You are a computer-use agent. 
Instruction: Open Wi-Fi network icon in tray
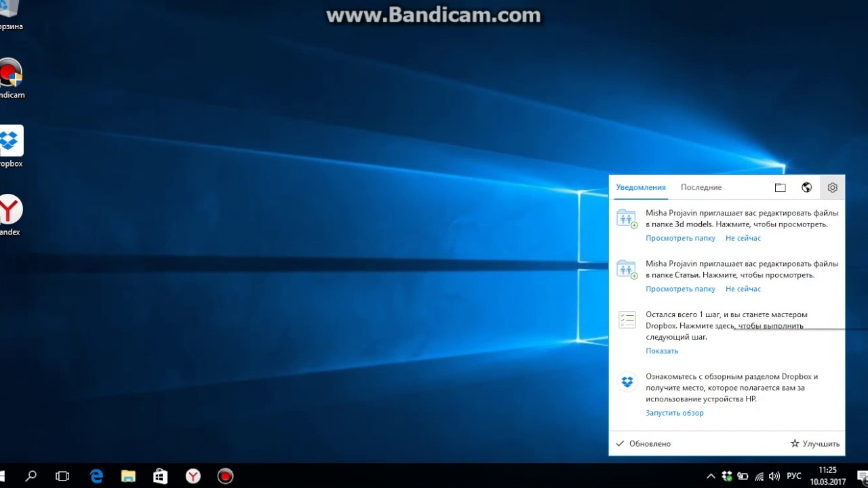(759, 476)
